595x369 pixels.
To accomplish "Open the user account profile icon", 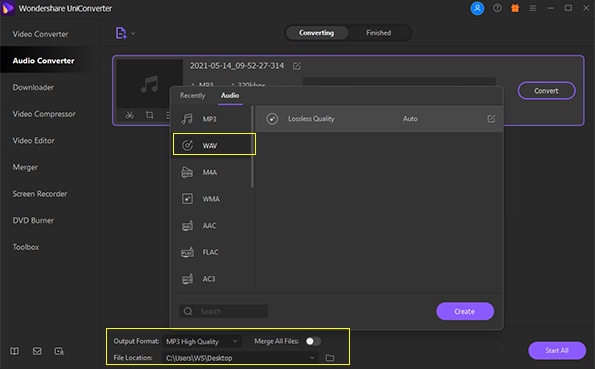I will point(477,8).
